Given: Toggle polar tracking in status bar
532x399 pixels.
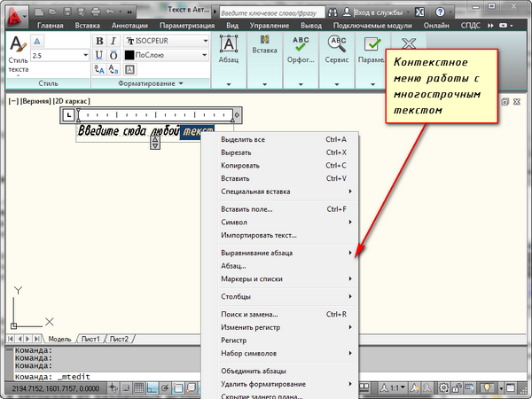Looking at the screenshot, I should [165, 387].
